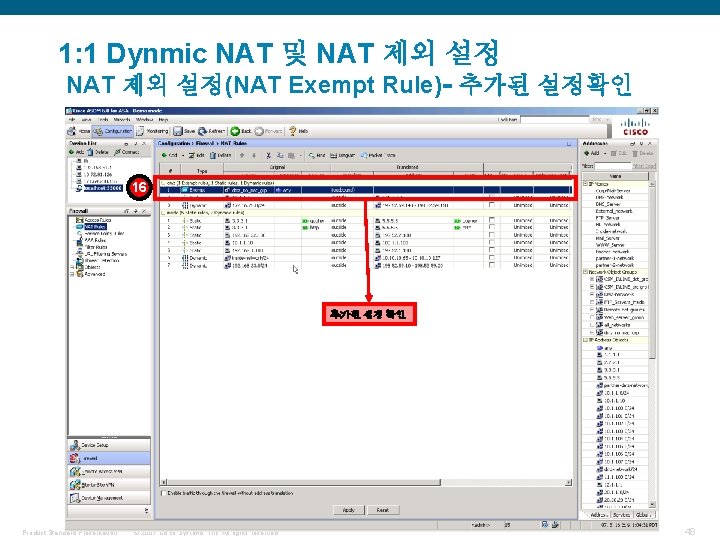The height and width of the screenshot is (540, 720).
Task: Paste the NAT rule
Action: click(x=291, y=155)
